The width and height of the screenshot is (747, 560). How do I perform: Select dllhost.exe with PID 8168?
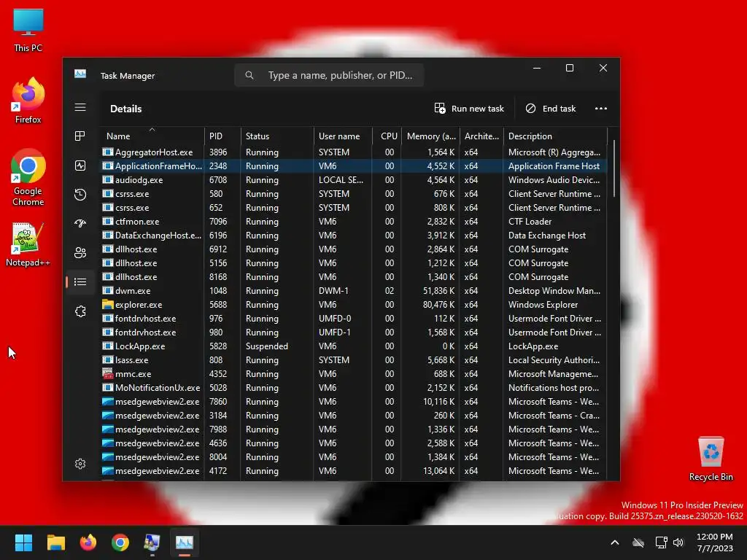click(354, 276)
